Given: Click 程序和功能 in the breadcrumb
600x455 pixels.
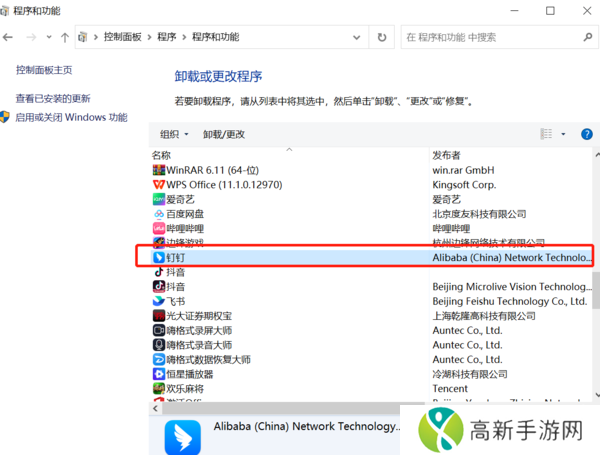Looking at the screenshot, I should coord(215,37).
